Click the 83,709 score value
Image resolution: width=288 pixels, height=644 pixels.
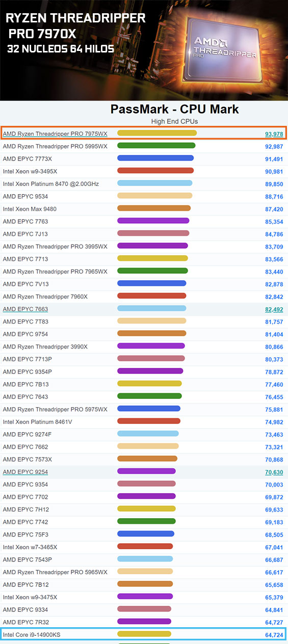pyautogui.click(x=274, y=247)
